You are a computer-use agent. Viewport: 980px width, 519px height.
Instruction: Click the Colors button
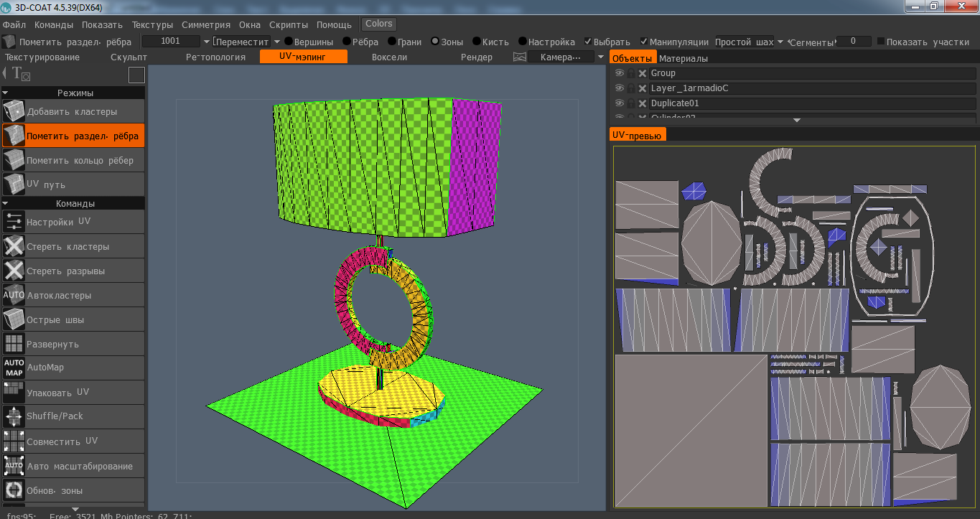coord(379,24)
